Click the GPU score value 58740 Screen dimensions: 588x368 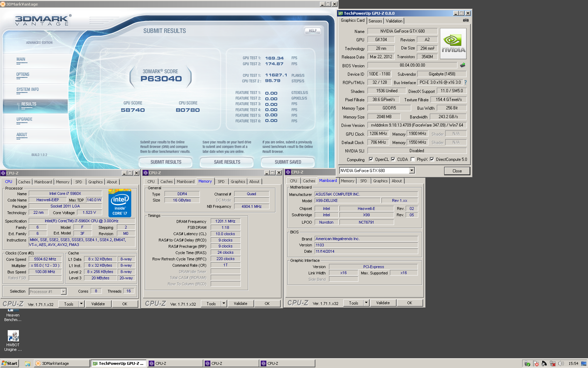[133, 110]
